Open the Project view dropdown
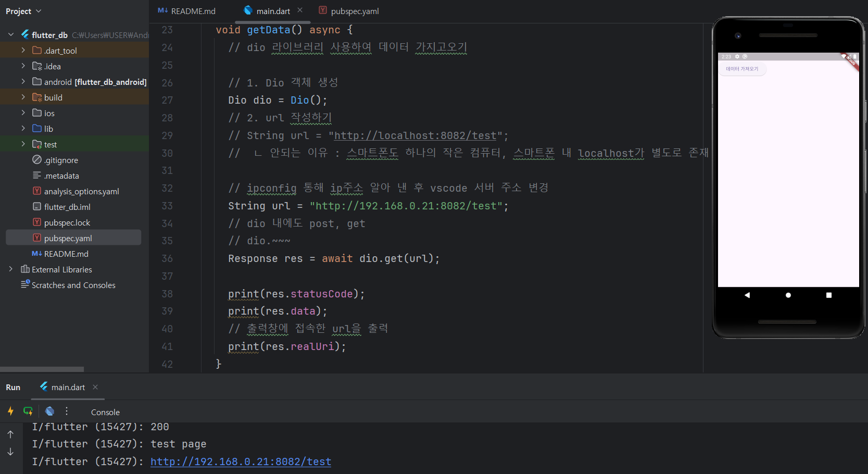The height and width of the screenshot is (474, 868). pyautogui.click(x=23, y=11)
